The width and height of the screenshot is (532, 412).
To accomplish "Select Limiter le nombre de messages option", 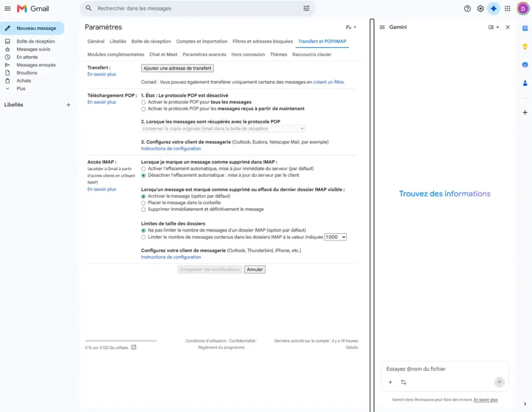I will point(143,237).
